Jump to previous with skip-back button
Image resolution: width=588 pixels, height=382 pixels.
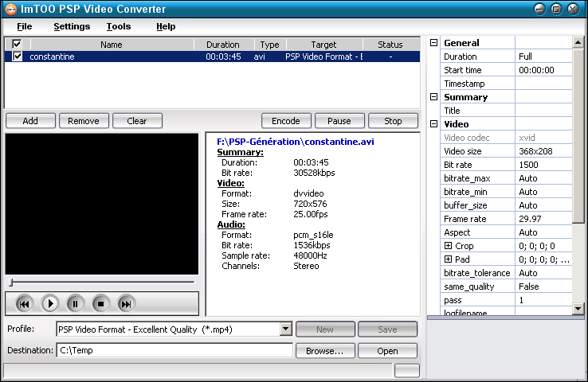coord(24,304)
